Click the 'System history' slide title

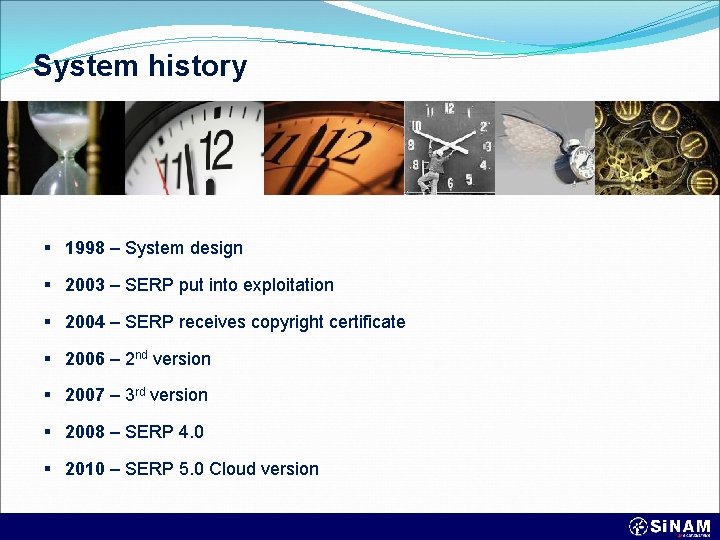tap(140, 67)
